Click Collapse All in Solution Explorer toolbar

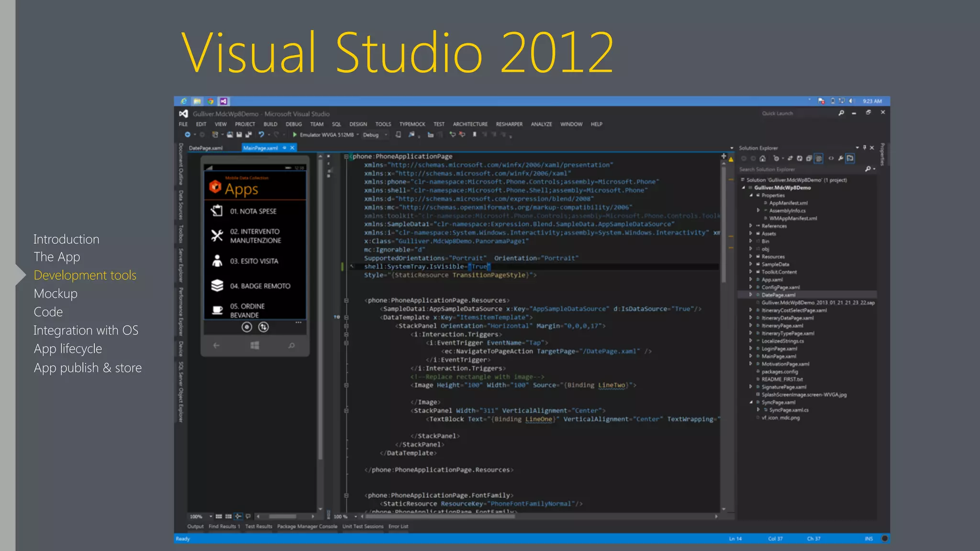tap(809, 158)
